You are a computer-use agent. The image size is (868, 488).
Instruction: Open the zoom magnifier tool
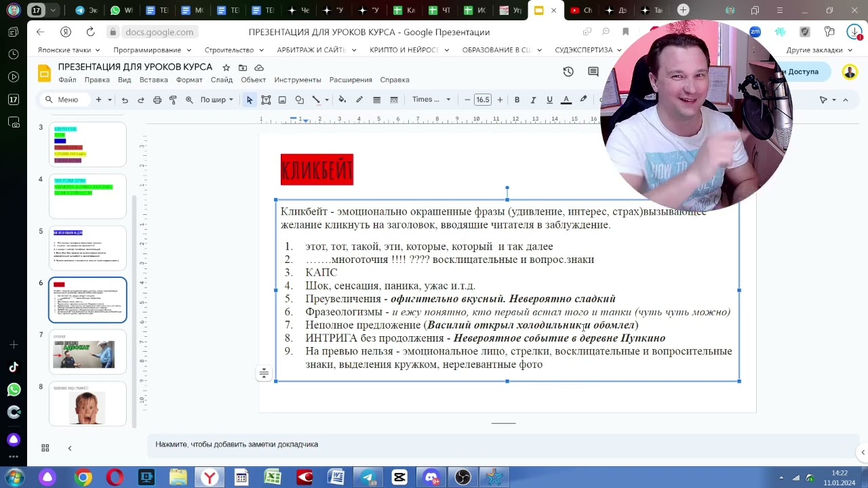(x=189, y=100)
